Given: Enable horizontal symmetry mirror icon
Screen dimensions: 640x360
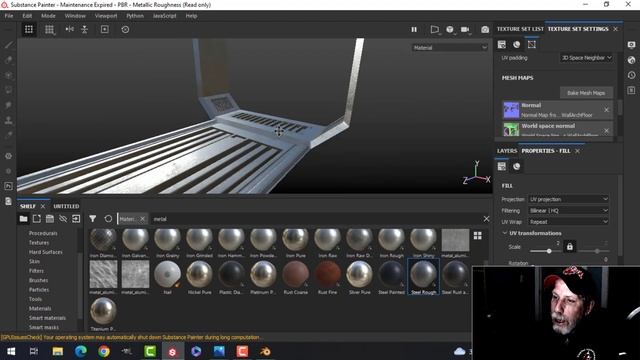Looking at the screenshot, I should click(x=70, y=29).
